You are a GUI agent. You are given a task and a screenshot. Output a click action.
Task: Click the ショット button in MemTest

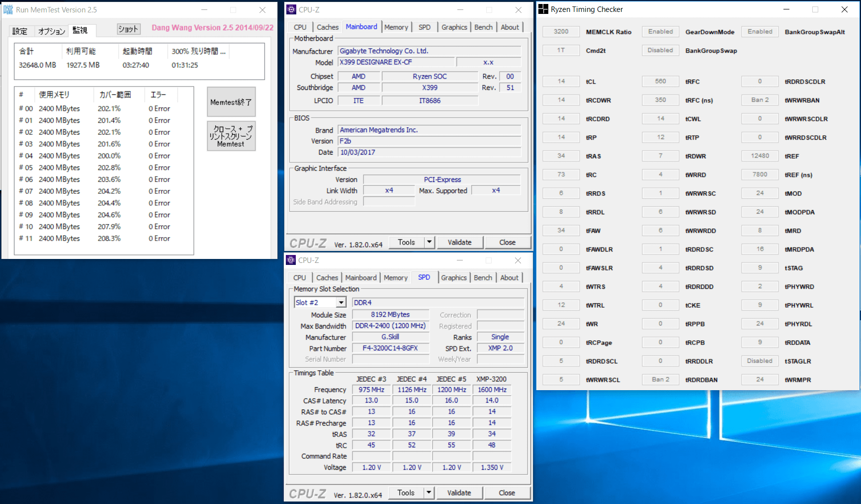[x=128, y=29]
